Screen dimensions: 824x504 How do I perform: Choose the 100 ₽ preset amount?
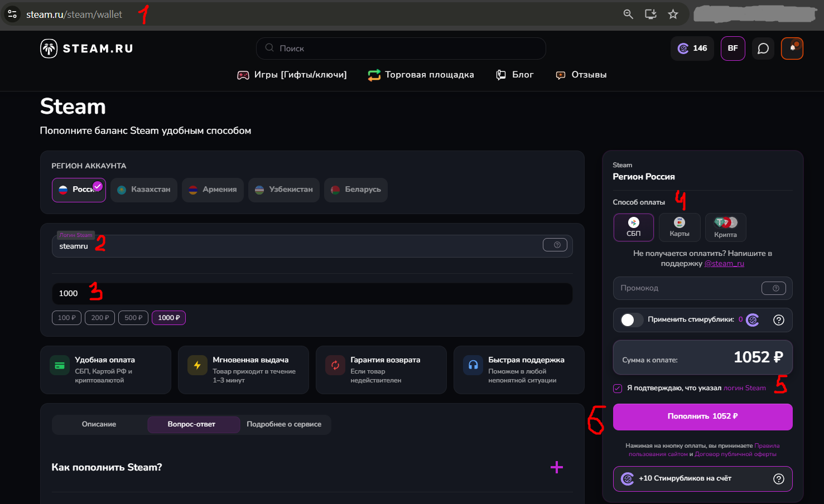point(67,318)
